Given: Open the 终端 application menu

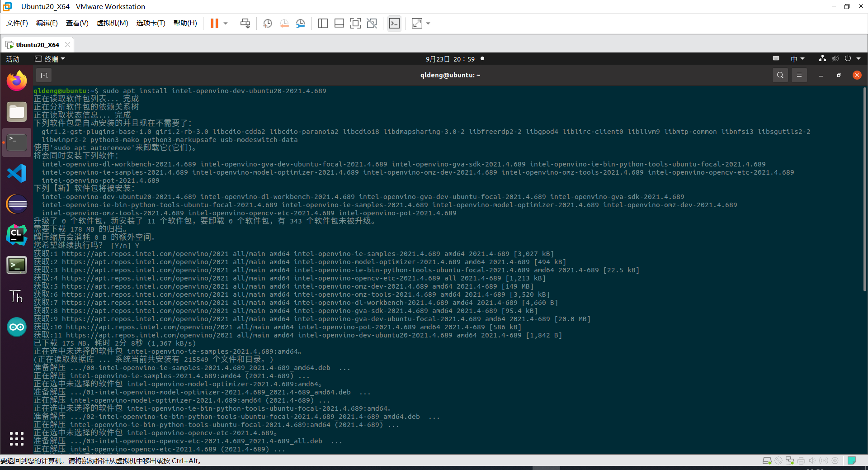Looking at the screenshot, I should [50, 59].
